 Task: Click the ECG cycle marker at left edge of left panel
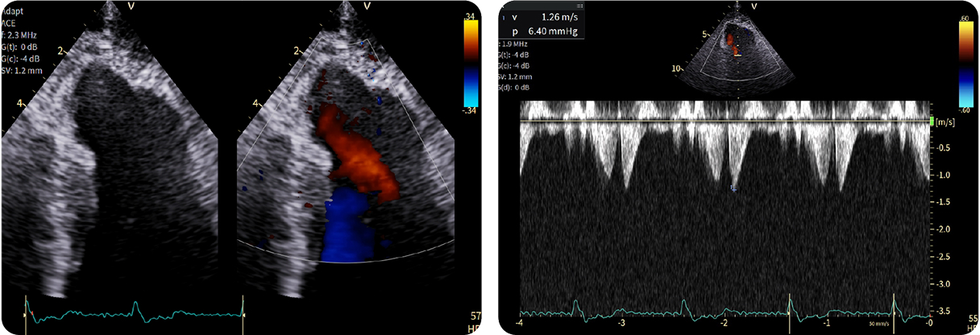(25, 315)
